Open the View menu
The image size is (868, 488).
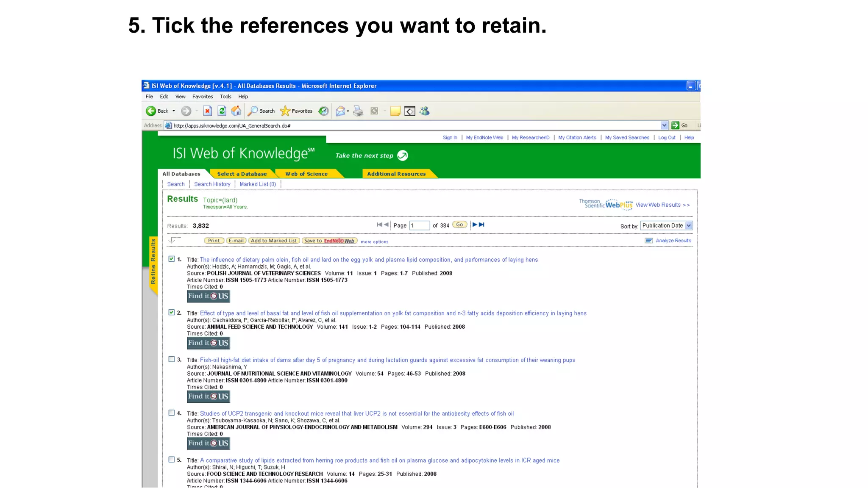point(181,97)
